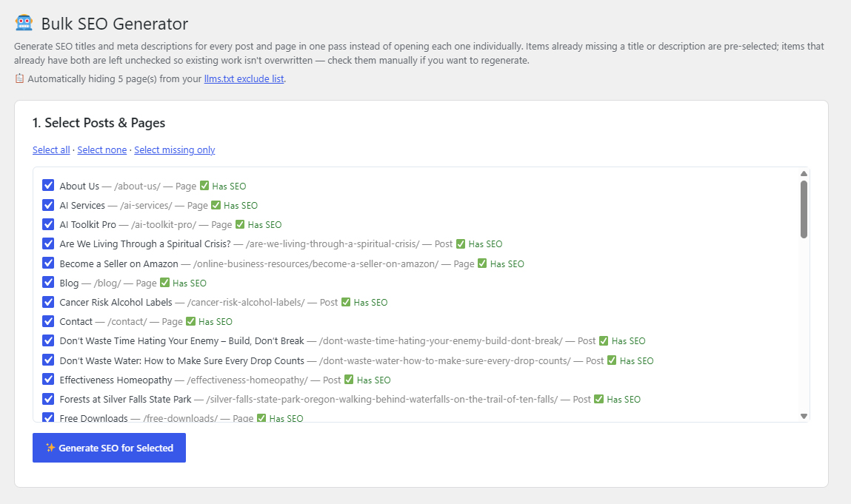
Task: Click the Amazon seller page slug text
Action: (x=316, y=263)
